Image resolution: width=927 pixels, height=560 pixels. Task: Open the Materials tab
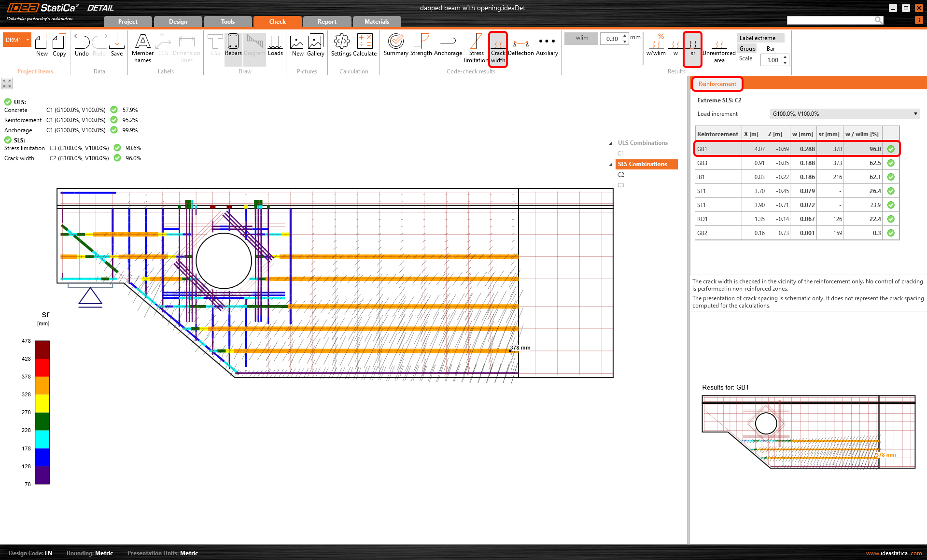pos(377,22)
